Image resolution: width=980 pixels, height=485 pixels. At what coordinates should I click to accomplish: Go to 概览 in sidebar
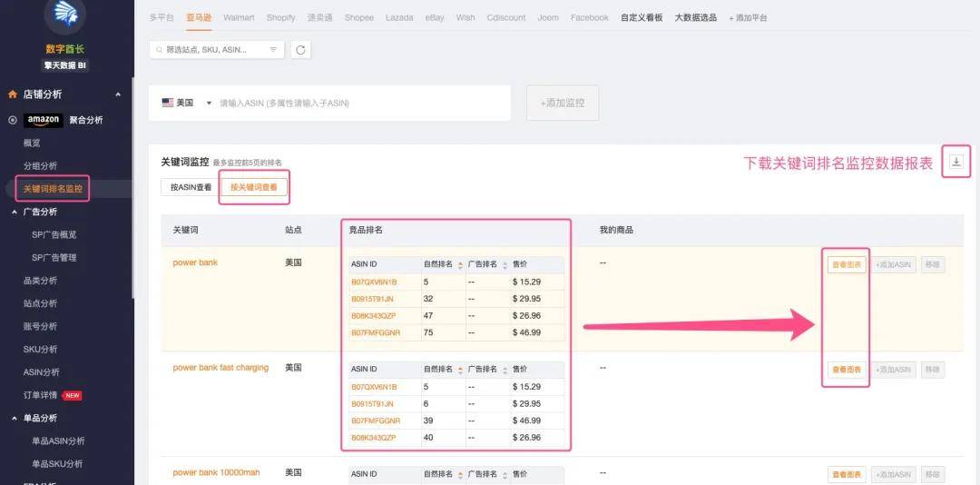tap(32, 144)
